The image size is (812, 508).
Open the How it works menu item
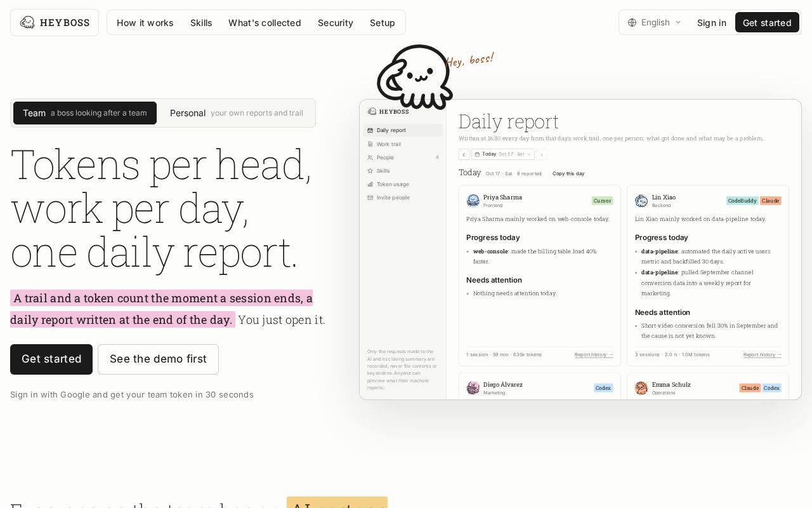coord(145,23)
